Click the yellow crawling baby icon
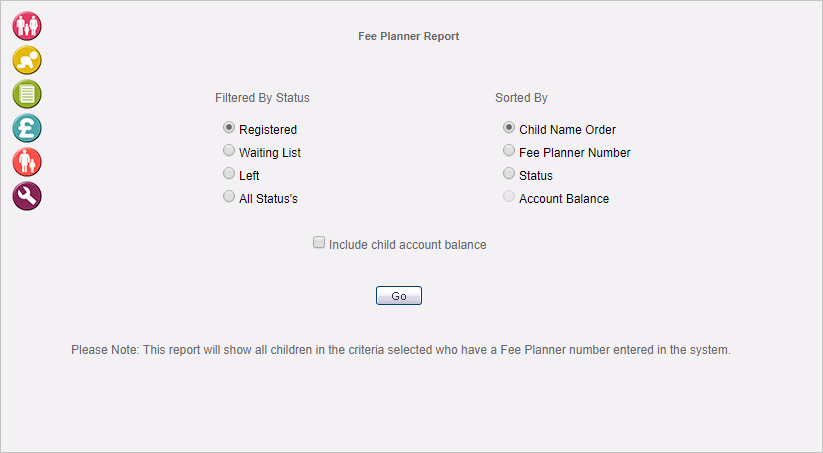Screen dimensions: 823x453 point(27,60)
